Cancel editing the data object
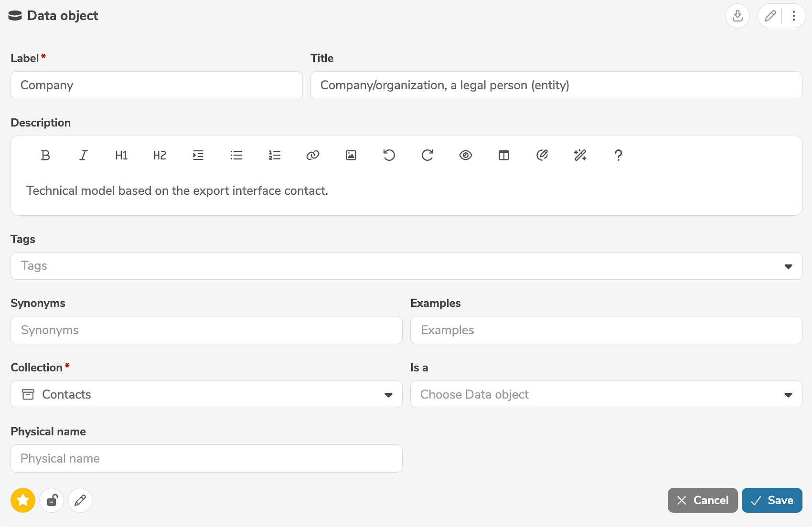812x527 pixels. 703,500
